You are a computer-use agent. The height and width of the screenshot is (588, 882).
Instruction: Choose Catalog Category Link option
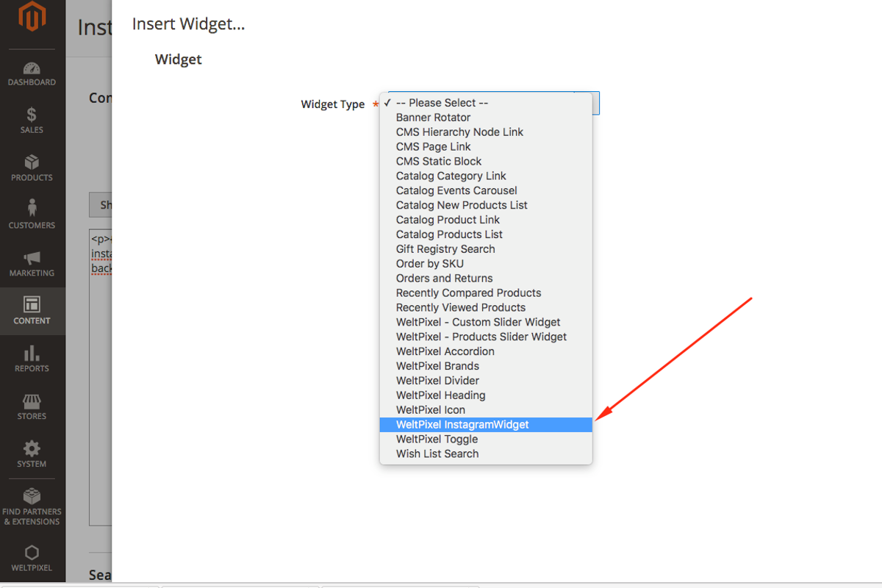pos(486,176)
